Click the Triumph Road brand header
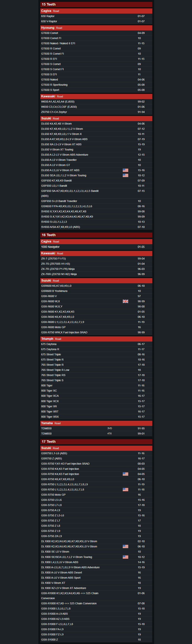 pyautogui.click(x=96, y=339)
